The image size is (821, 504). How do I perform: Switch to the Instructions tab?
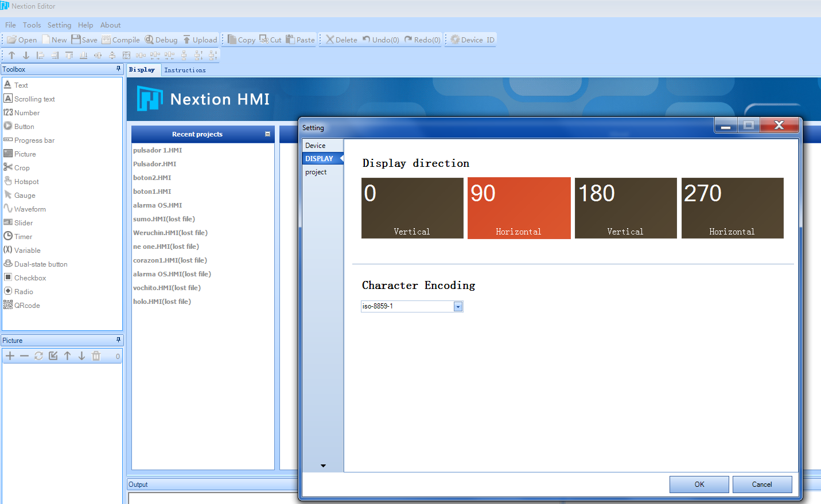pos(185,70)
